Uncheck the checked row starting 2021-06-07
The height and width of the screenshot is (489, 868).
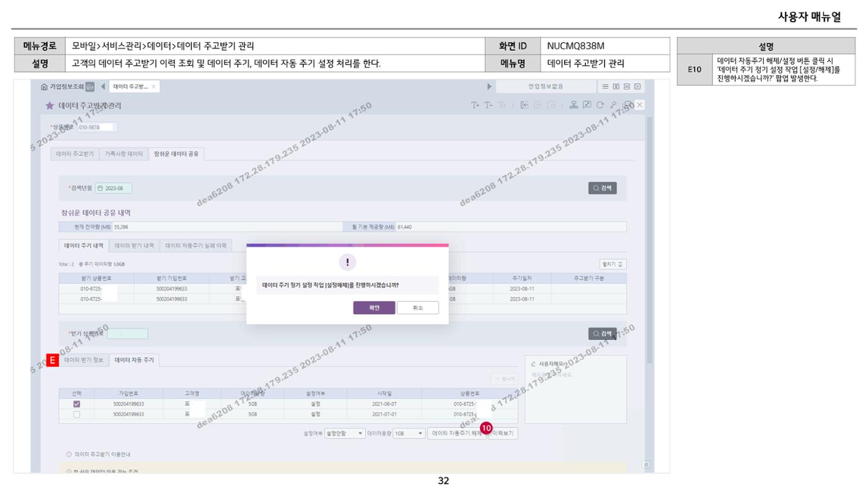click(x=77, y=404)
